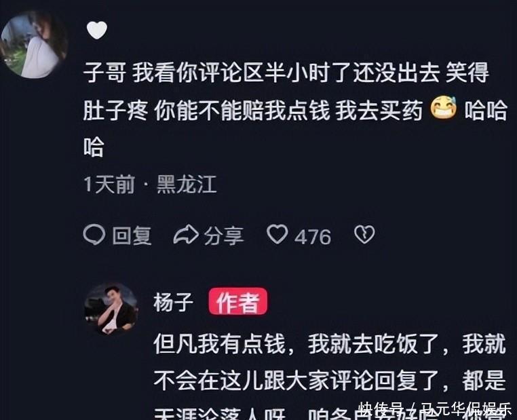Open the top commenter's profile avatar
This screenshot has width=517, height=420.
tap(34, 45)
